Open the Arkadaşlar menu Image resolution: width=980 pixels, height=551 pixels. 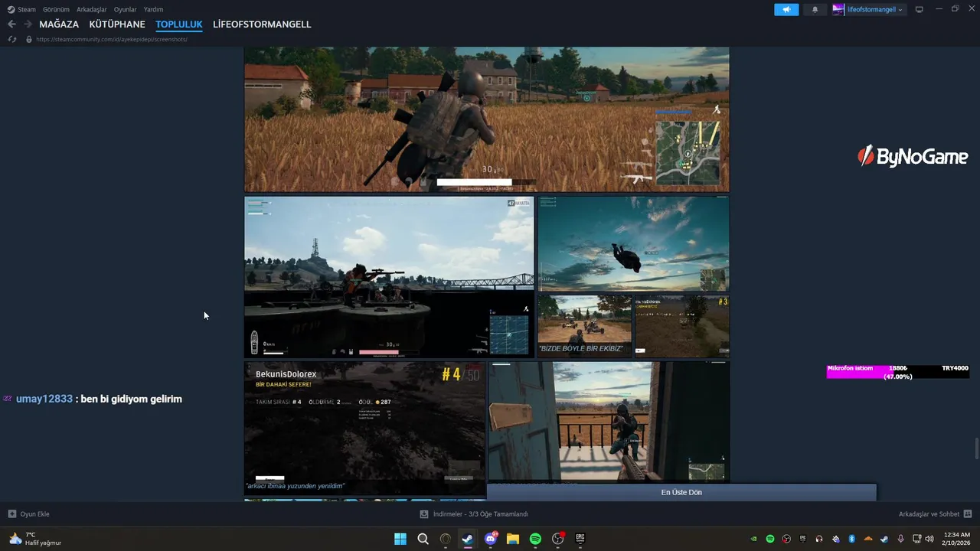click(92, 9)
